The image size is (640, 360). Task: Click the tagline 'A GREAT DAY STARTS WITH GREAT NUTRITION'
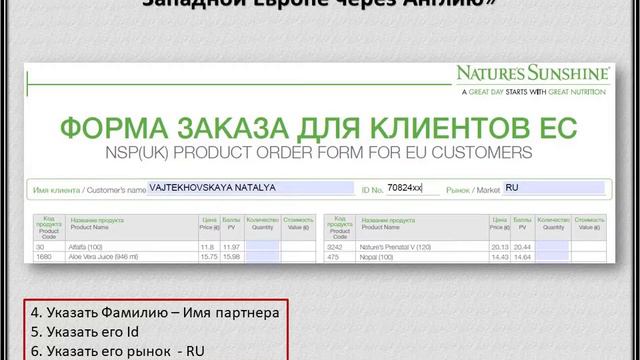coord(534,92)
